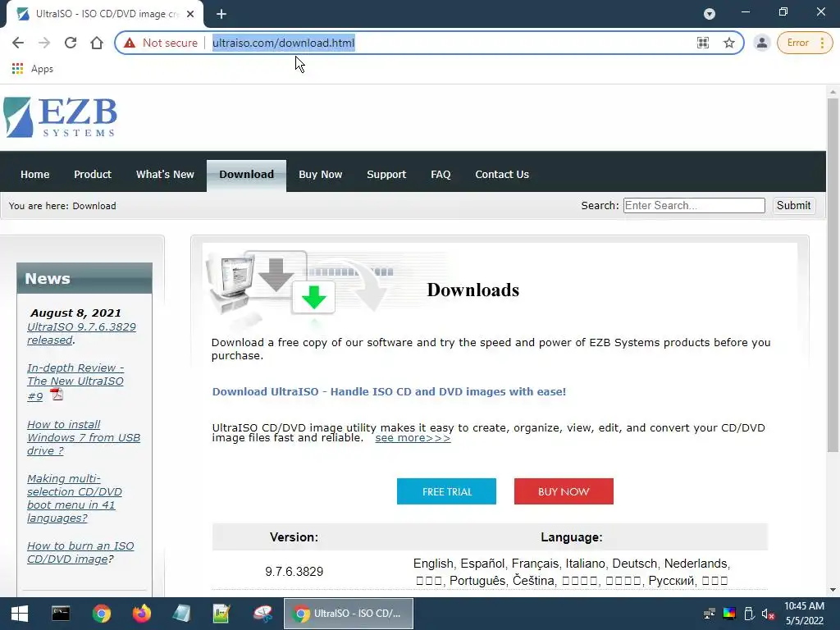Open the Support menu item
Viewport: 840px width, 630px height.
(386, 174)
